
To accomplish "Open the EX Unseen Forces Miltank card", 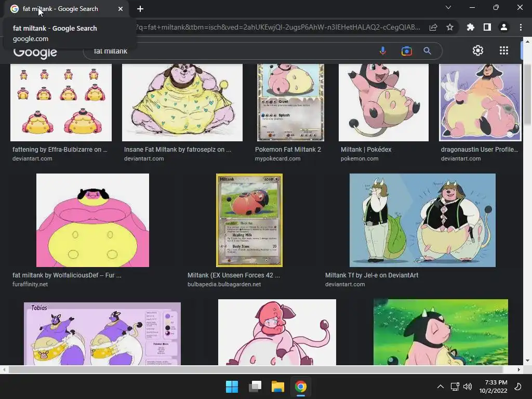I will coord(249,220).
